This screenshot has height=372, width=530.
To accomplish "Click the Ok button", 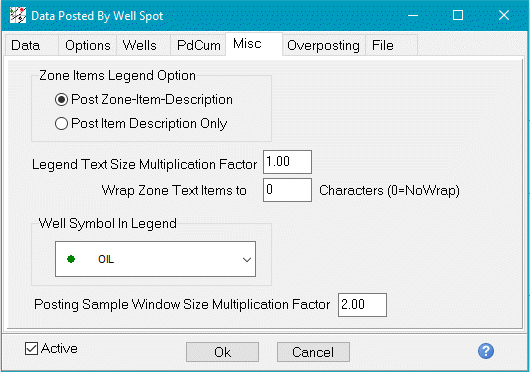I will (222, 352).
